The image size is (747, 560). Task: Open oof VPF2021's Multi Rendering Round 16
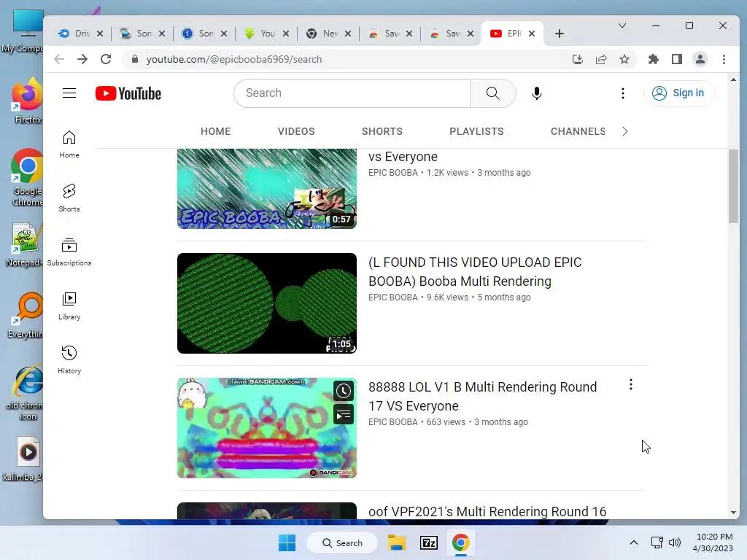487,511
